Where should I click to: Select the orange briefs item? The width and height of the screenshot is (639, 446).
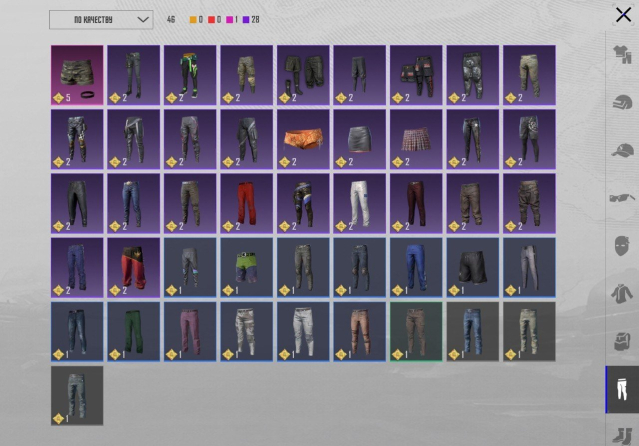[303, 139]
